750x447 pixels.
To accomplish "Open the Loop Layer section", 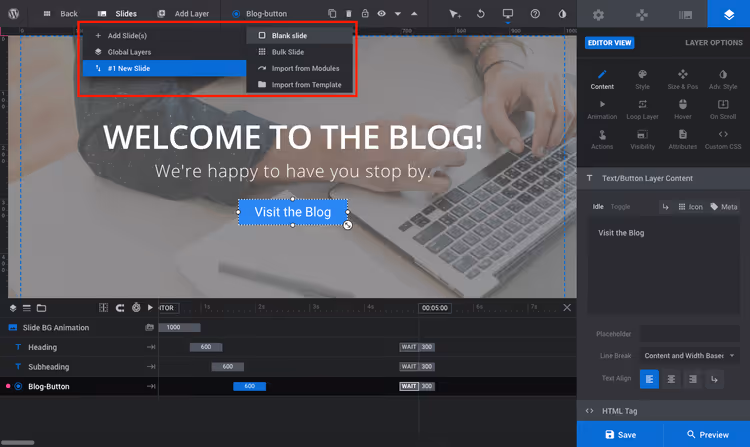I will tap(642, 109).
